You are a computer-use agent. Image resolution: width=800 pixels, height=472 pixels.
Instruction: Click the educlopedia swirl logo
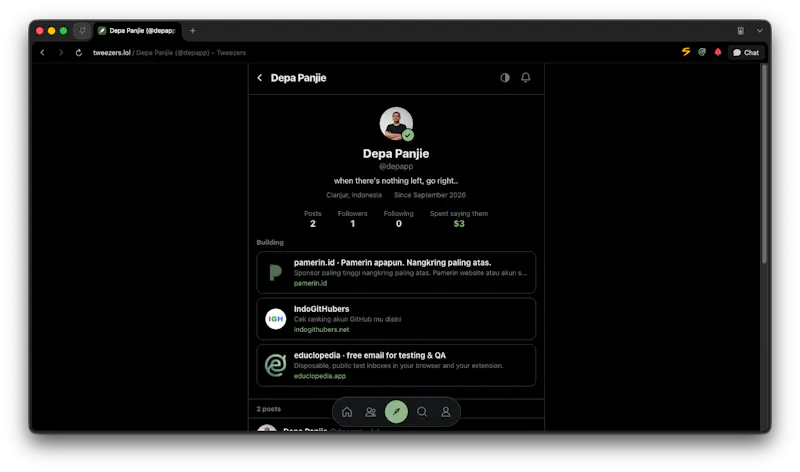click(x=276, y=365)
